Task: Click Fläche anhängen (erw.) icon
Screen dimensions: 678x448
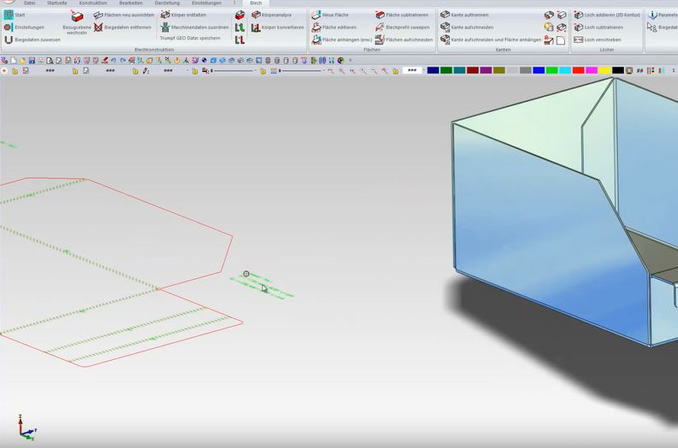Action: (317, 40)
